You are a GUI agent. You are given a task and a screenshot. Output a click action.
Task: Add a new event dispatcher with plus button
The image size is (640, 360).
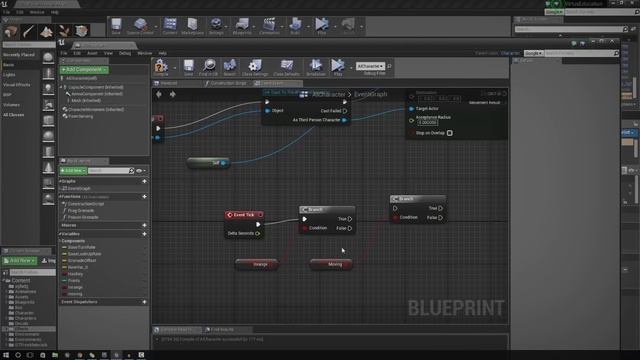tap(144, 302)
